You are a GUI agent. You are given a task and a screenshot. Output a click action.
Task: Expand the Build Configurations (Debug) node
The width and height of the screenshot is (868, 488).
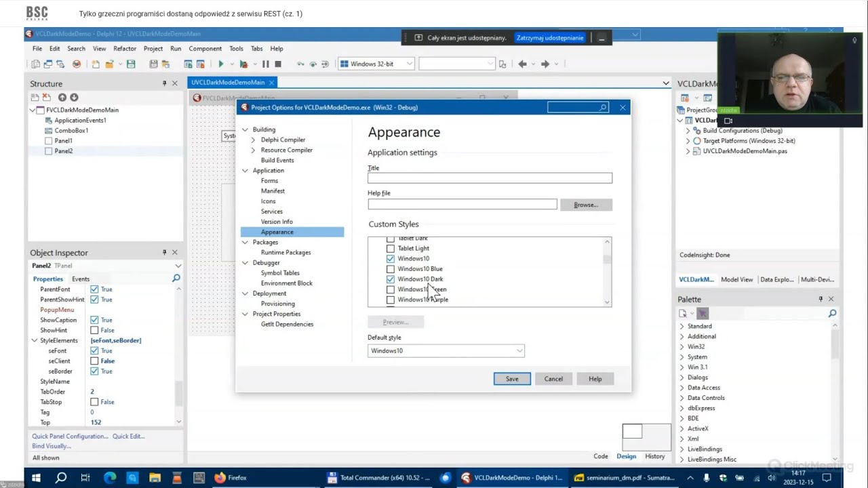coord(688,131)
